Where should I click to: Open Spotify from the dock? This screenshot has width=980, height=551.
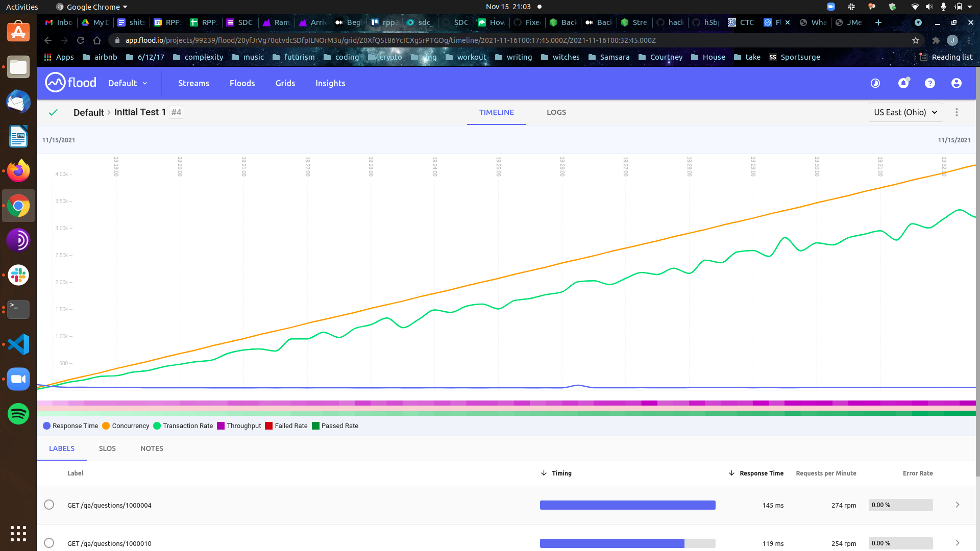tap(18, 414)
